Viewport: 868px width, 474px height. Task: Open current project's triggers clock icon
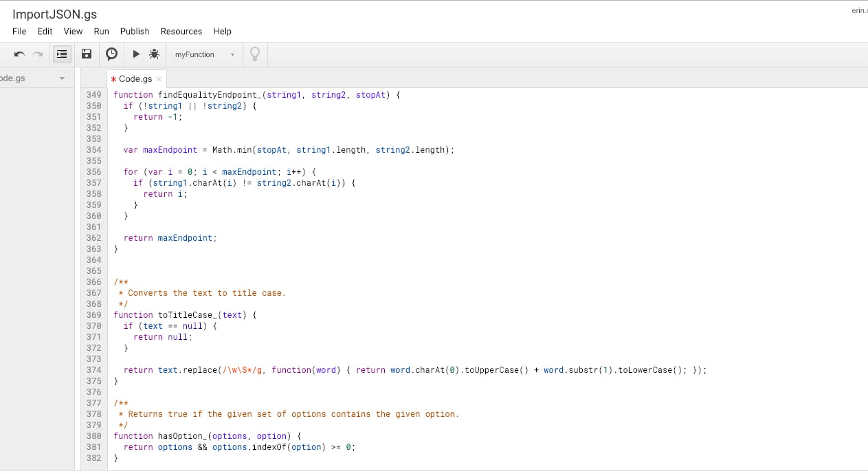111,54
